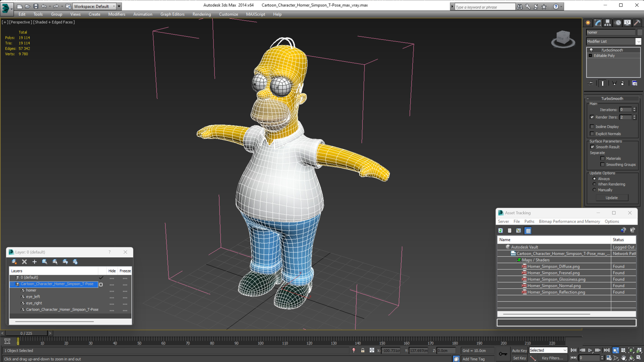The height and width of the screenshot is (362, 644).
Task: Expand the Editable Poly stack entry
Action: coord(591,55)
